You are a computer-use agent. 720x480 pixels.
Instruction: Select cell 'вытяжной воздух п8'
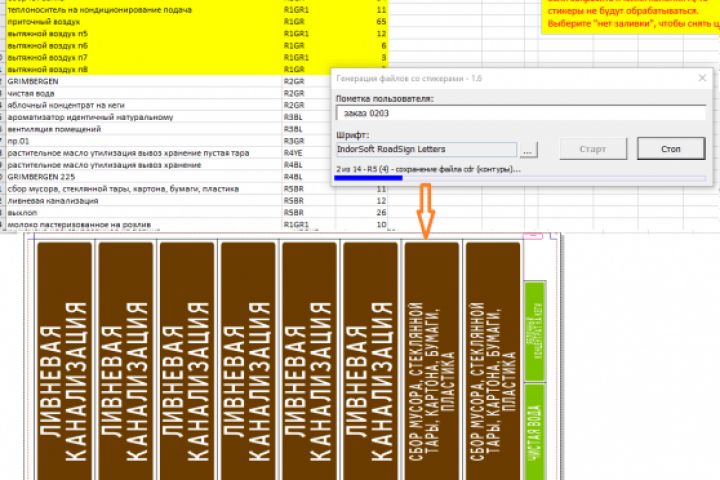144,69
